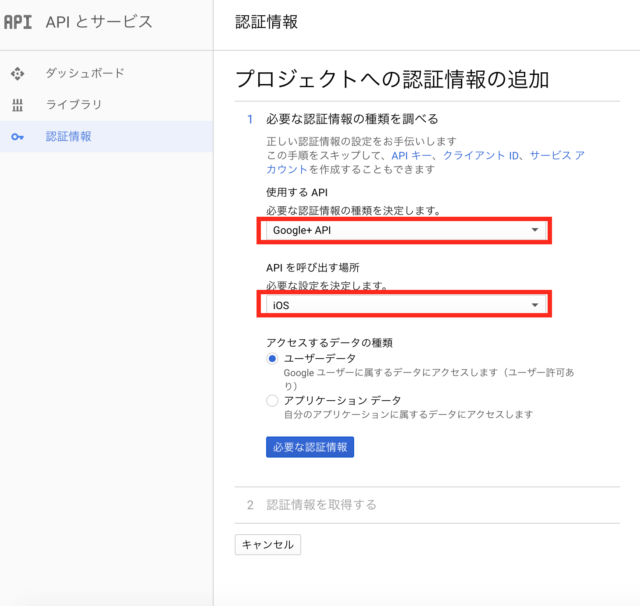The width and height of the screenshot is (640, 606).
Task: Open the クライアント ID link
Action: (481, 155)
